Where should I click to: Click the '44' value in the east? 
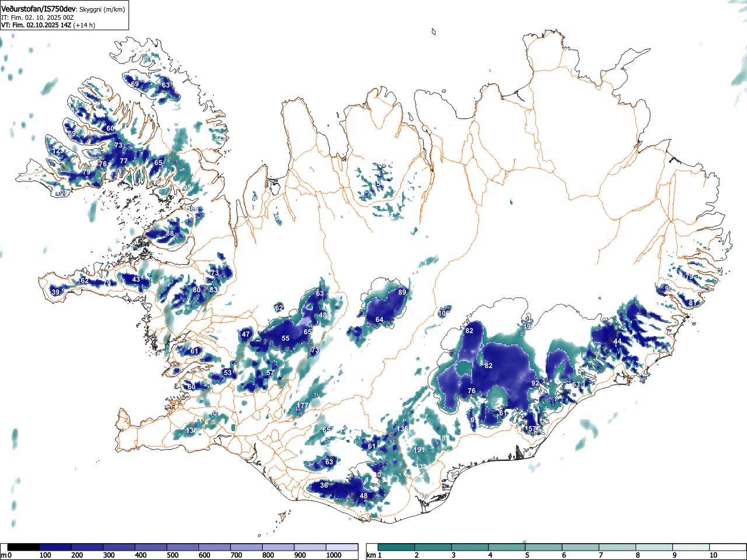(617, 341)
